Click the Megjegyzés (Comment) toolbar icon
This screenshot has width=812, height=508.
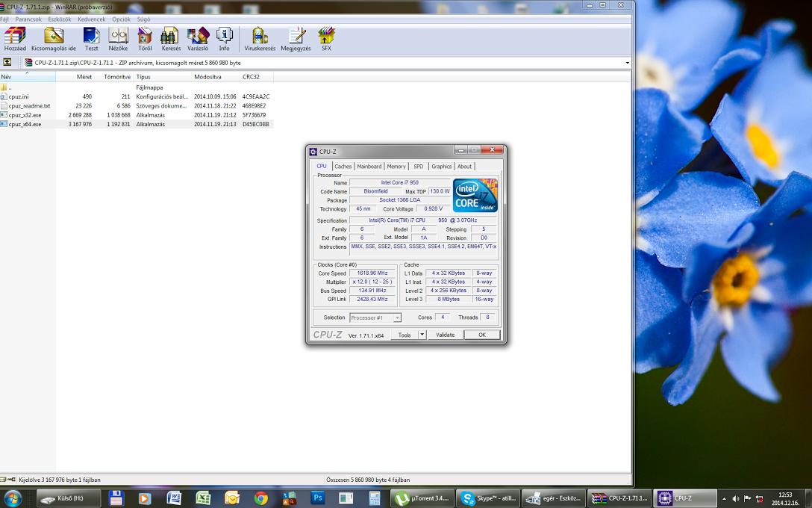(x=296, y=40)
